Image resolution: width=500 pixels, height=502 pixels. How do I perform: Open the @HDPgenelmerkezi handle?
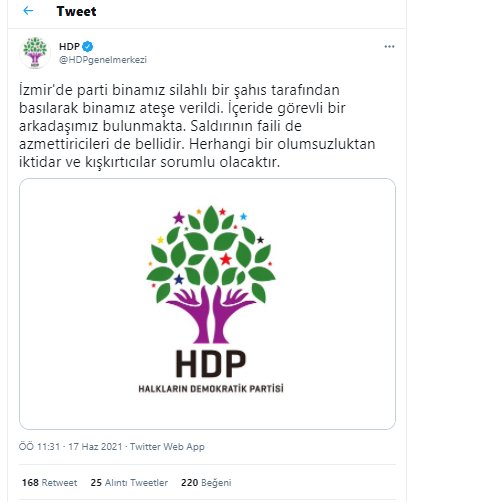point(103,60)
